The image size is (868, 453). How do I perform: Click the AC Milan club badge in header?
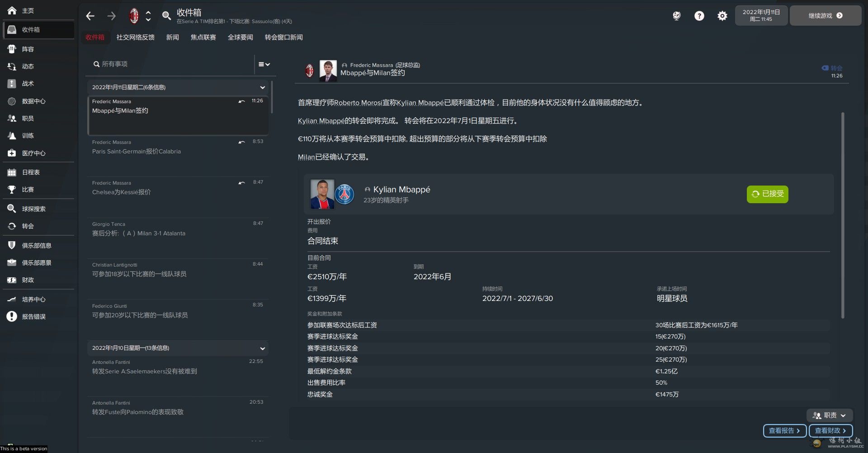click(134, 16)
